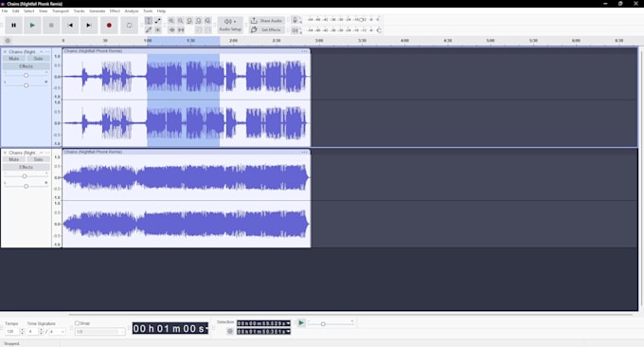The image size is (644, 347).
Task: Click Fit selection to width icon
Action: tap(189, 21)
